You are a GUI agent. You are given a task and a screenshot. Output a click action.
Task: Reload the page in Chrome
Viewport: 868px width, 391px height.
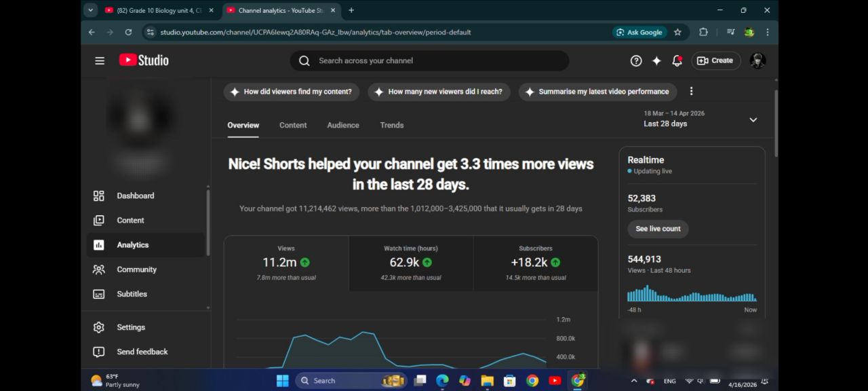click(128, 32)
